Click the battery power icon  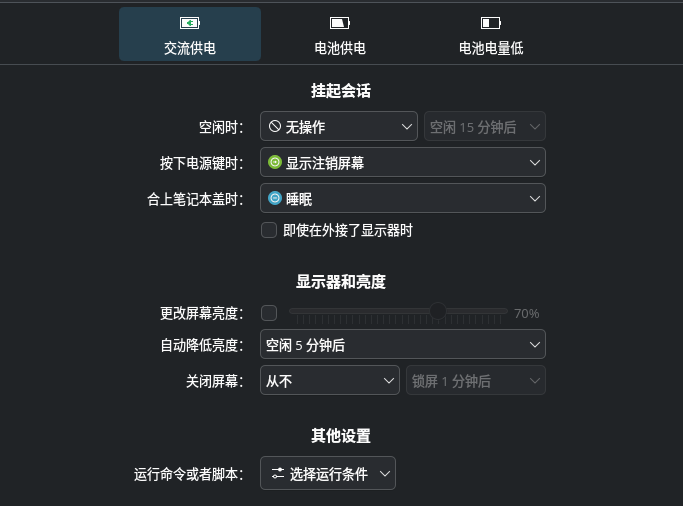(x=340, y=23)
